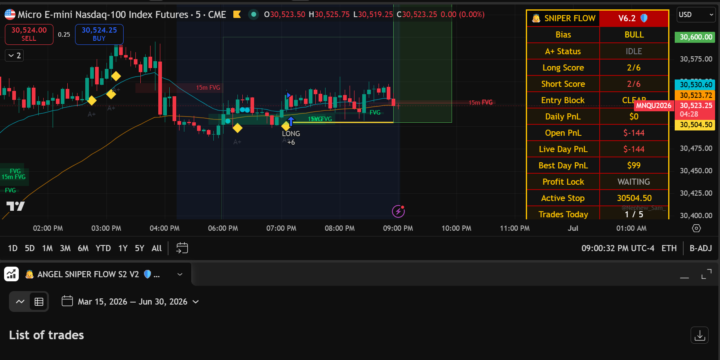Viewport: 720px width, 360px height.
Task: Click the V6.2 version cell
Action: (634, 18)
